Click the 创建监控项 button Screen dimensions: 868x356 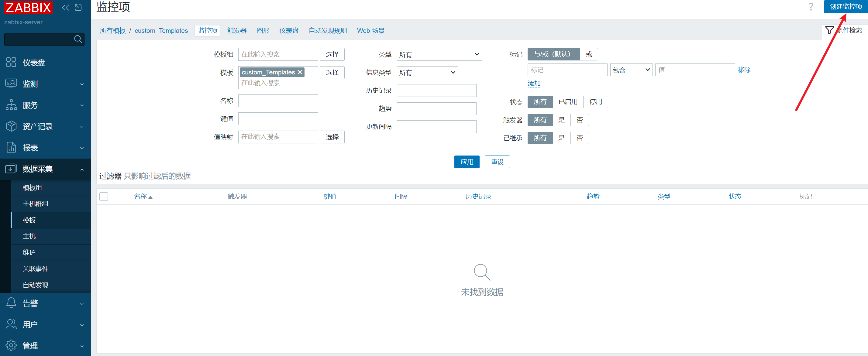click(x=846, y=6)
